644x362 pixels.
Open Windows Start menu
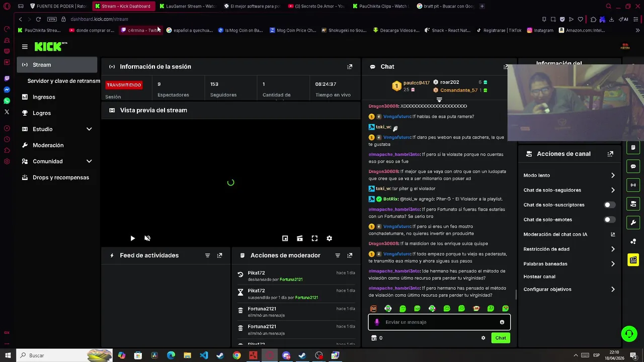click(x=8, y=355)
